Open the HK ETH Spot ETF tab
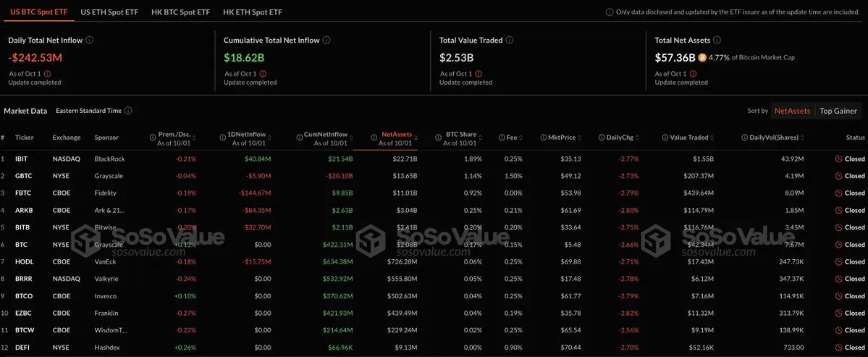Image resolution: width=868 pixels, height=357 pixels. click(252, 12)
